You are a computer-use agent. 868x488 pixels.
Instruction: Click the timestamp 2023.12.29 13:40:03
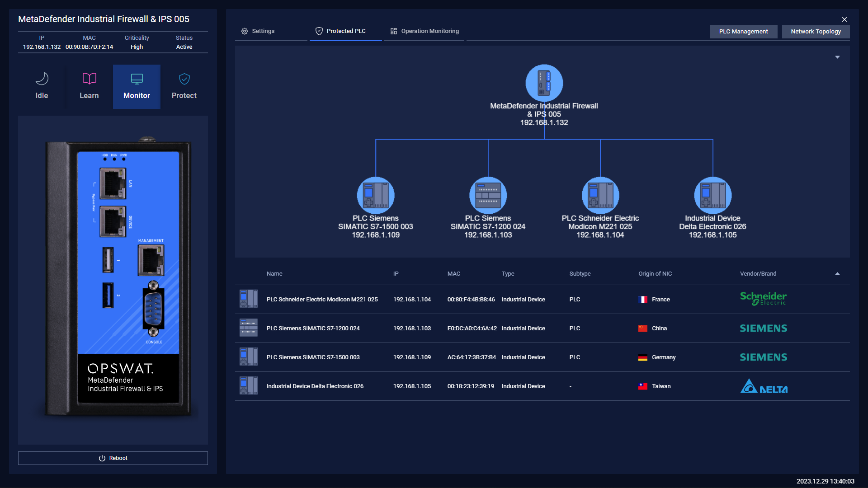(825, 481)
